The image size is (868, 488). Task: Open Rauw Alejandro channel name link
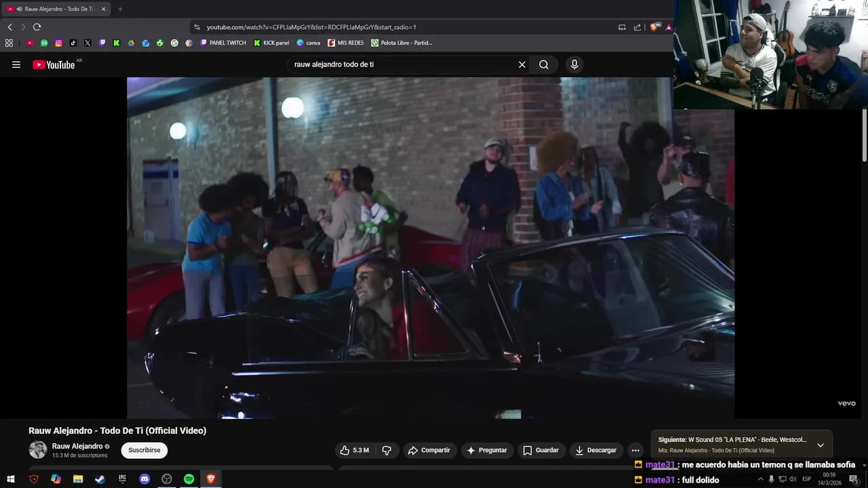(x=77, y=446)
